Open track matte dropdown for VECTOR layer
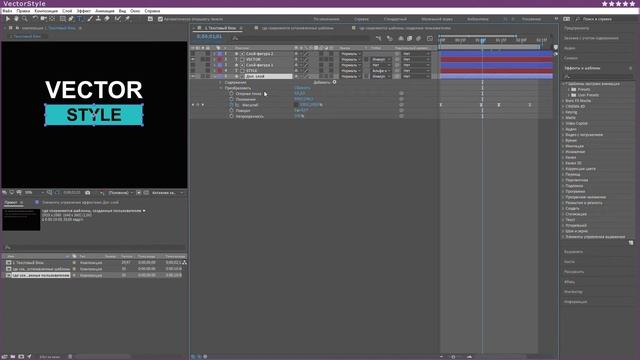Image resolution: width=640 pixels, height=360 pixels. coord(381,60)
